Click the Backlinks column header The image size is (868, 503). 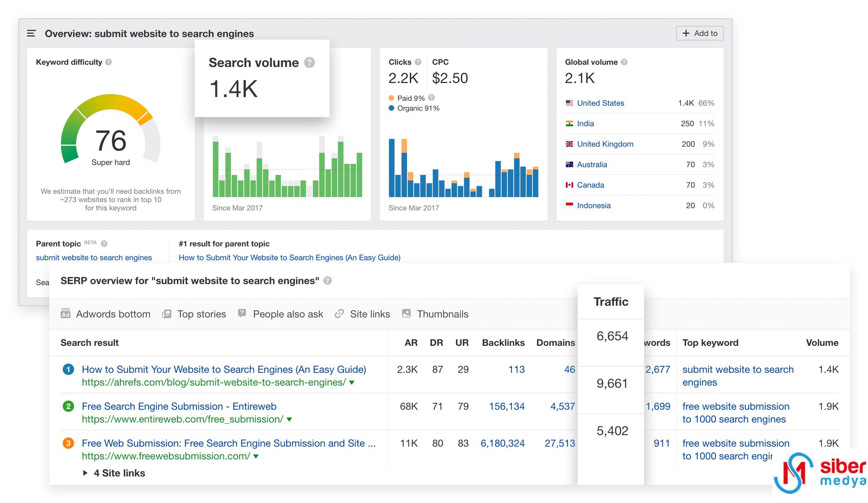(503, 343)
